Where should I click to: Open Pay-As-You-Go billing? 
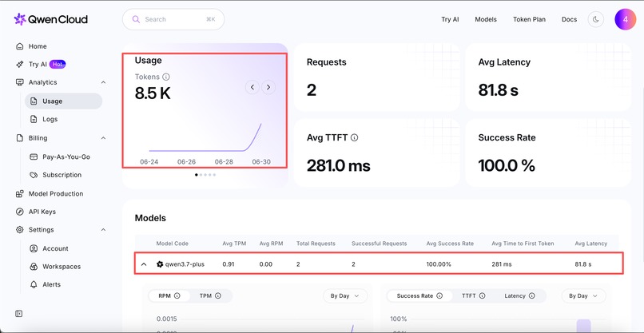66,157
